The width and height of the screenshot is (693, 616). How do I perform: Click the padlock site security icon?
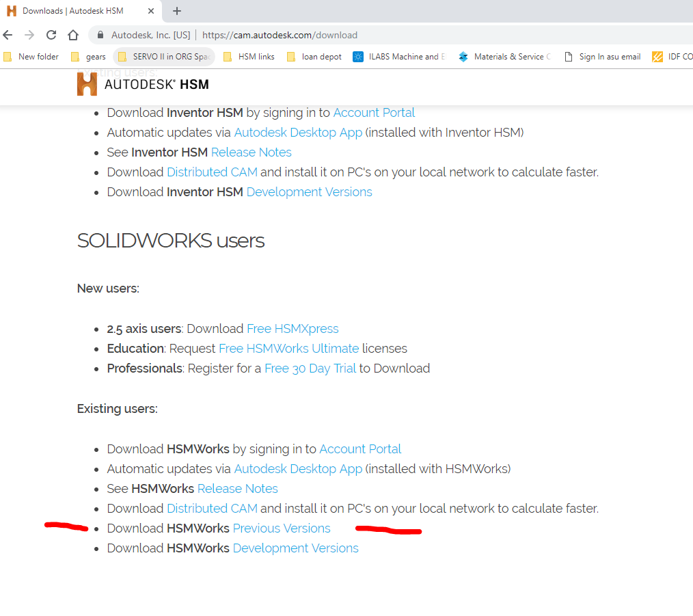(100, 35)
